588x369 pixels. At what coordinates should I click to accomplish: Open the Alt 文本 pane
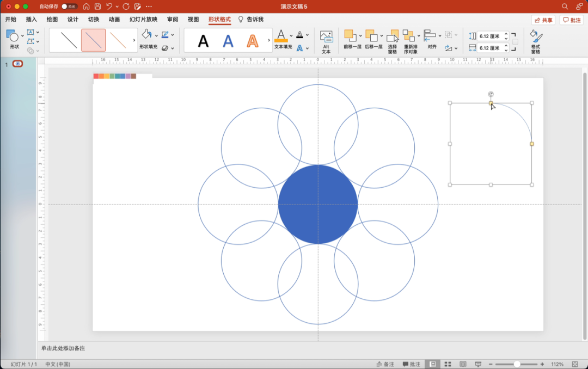tap(326, 41)
